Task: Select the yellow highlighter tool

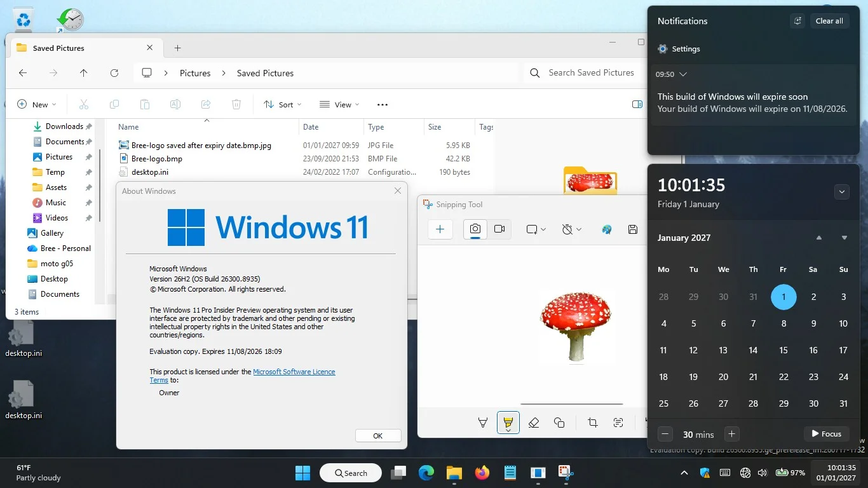Action: pos(508,423)
